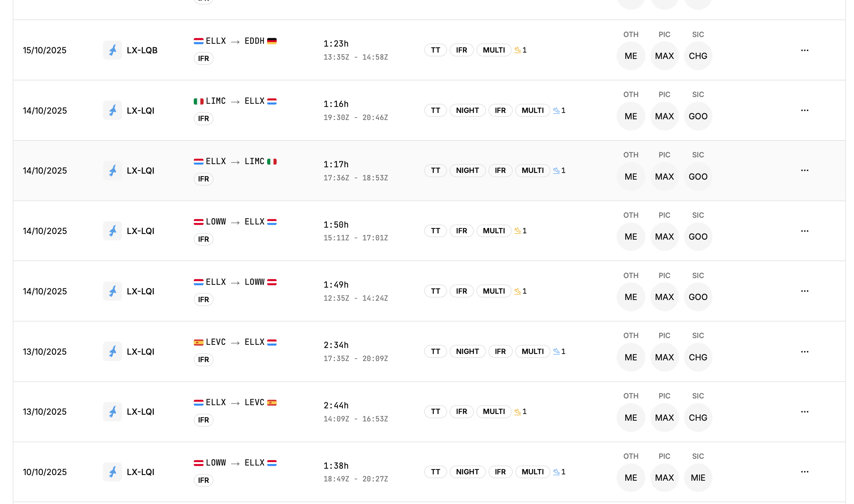
Task: Click the MAX pilot avatar on the 15/10 flight
Action: point(664,55)
